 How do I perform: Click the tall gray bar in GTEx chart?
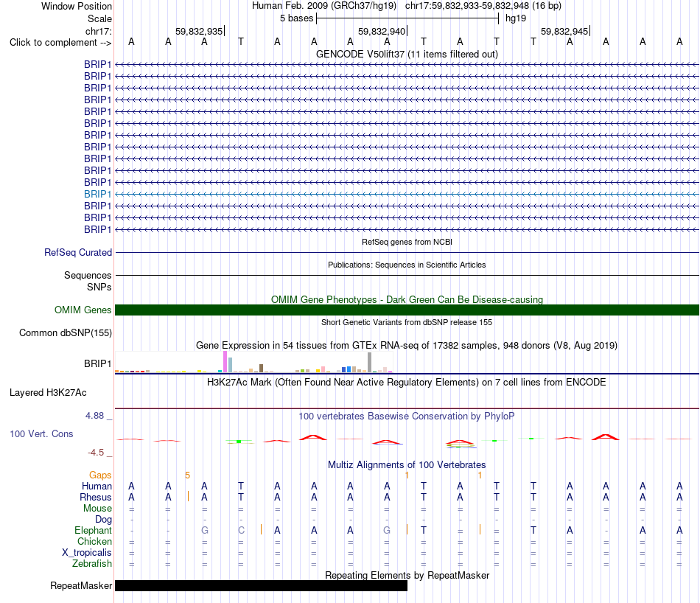(369, 362)
